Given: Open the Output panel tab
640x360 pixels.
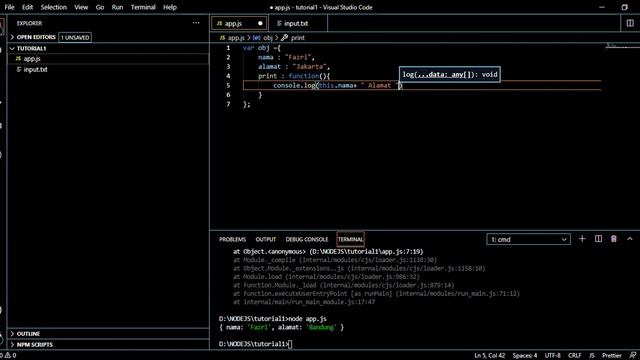Looking at the screenshot, I should coord(266,239).
